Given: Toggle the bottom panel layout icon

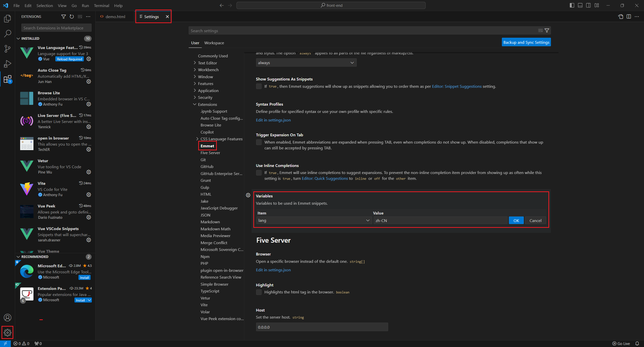Looking at the screenshot, I should (x=580, y=5).
